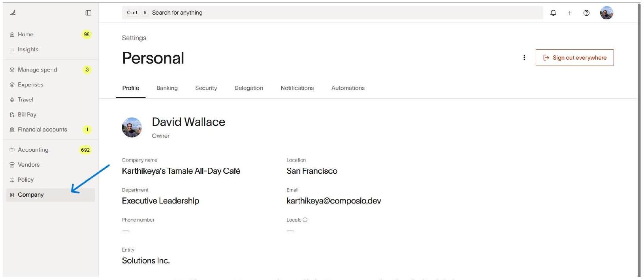Click the email karthikeya@composio.dev
Screen dimensions: 644x280
click(334, 201)
